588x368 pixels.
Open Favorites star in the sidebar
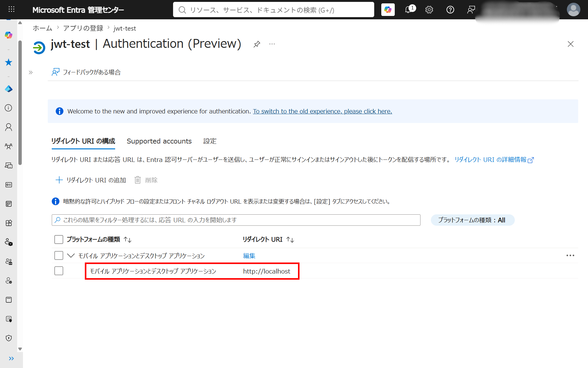coord(9,63)
